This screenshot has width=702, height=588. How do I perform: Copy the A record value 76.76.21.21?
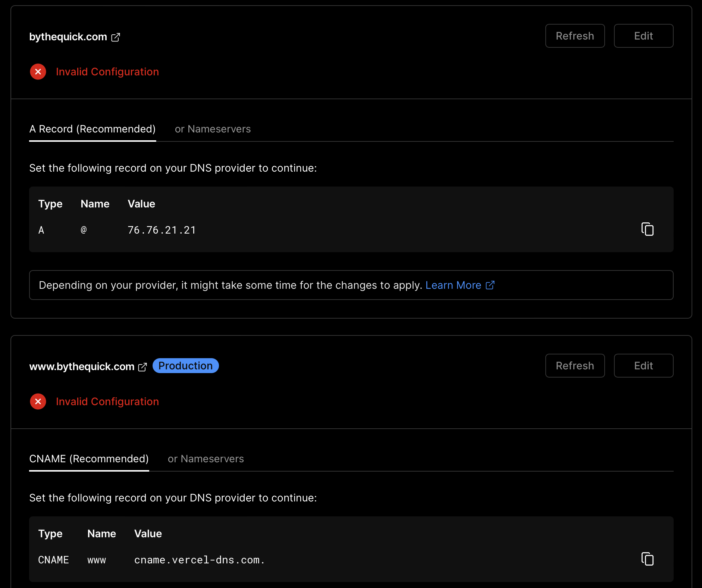647,229
